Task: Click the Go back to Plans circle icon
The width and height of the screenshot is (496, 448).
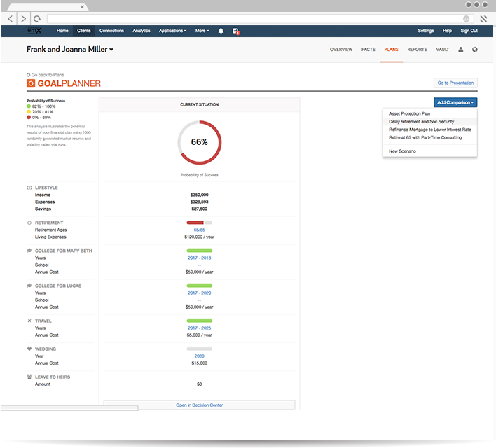Action: tap(28, 75)
